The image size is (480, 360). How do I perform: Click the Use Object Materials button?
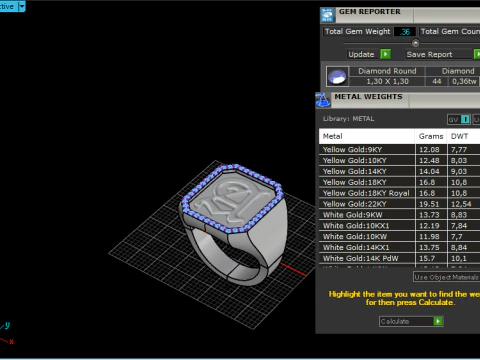(x=447, y=277)
